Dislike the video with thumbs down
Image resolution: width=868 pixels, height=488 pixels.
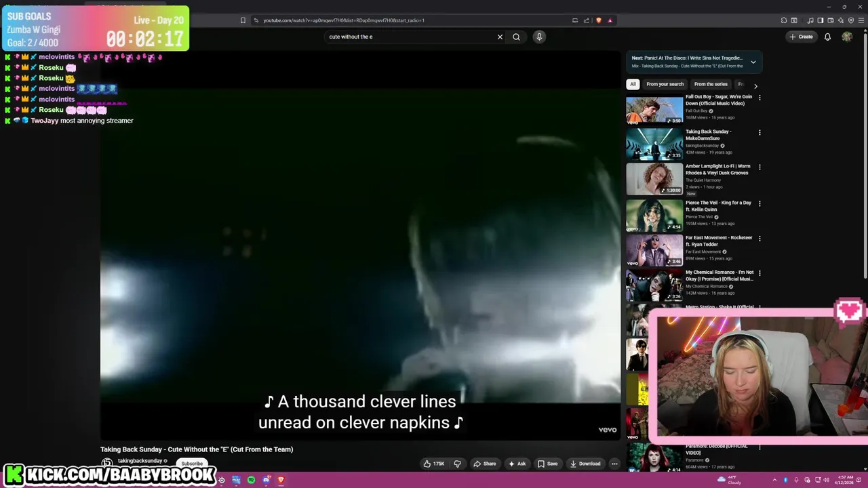click(457, 464)
